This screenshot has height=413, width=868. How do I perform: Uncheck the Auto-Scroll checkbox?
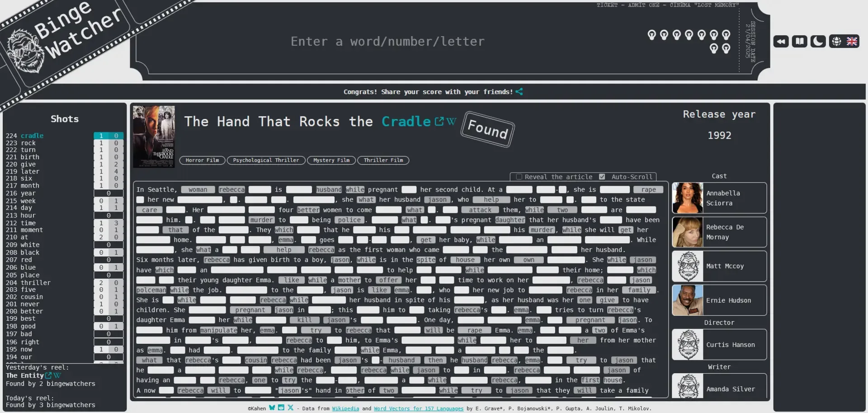point(602,177)
